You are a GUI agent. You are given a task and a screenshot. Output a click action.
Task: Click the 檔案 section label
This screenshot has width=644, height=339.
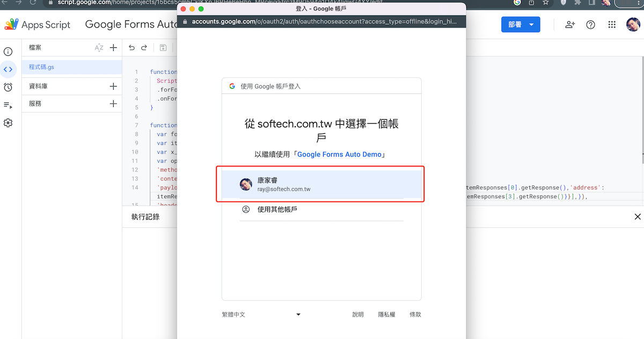click(35, 48)
